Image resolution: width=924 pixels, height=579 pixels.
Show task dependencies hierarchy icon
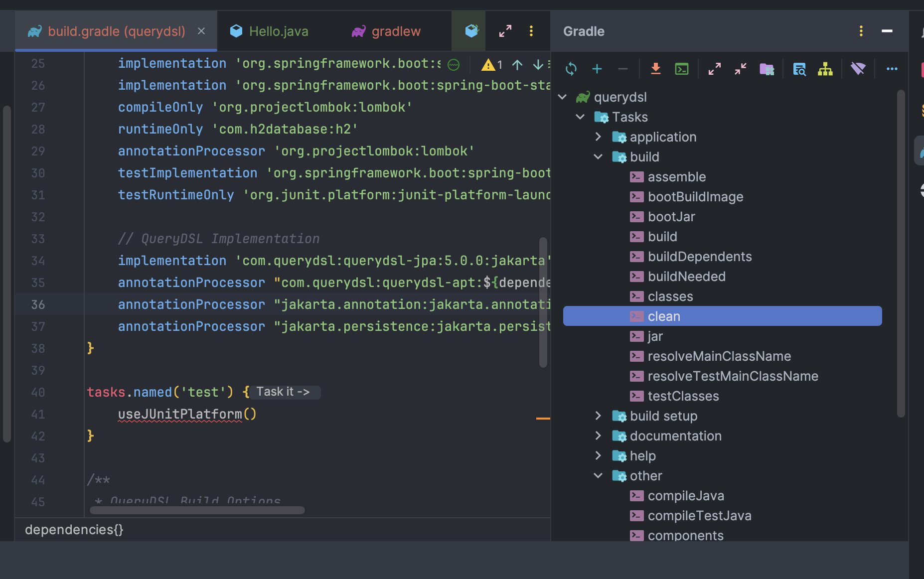825,69
